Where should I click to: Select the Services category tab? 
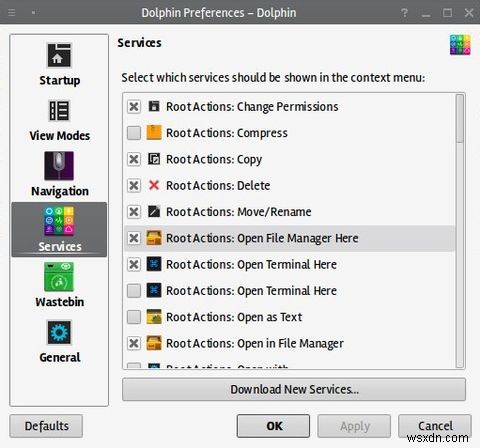click(59, 229)
